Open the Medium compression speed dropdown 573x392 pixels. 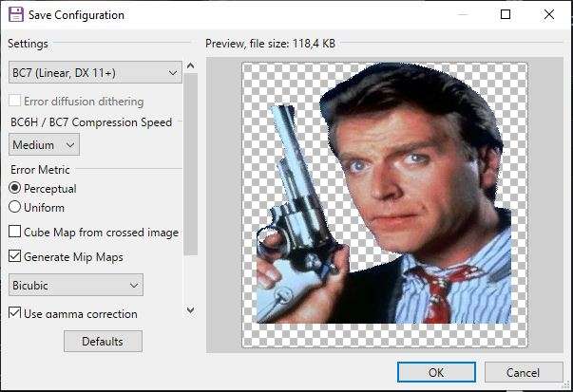(44, 144)
